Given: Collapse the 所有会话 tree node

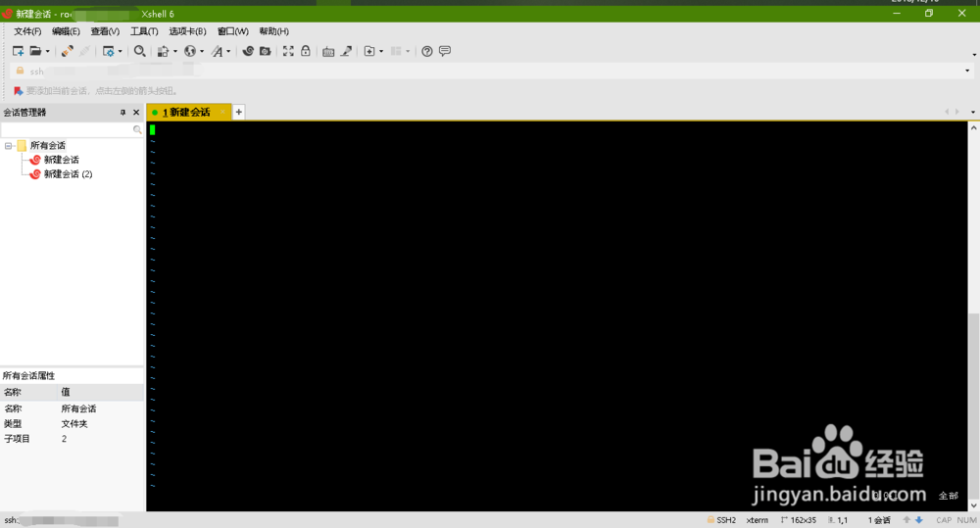Looking at the screenshot, I should coord(8,146).
